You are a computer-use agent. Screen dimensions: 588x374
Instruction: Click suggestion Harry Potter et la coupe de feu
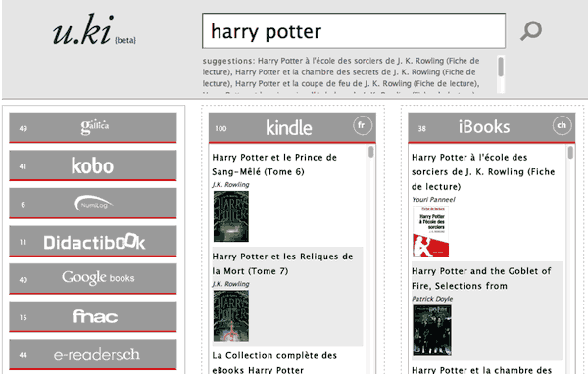pyautogui.click(x=357, y=83)
